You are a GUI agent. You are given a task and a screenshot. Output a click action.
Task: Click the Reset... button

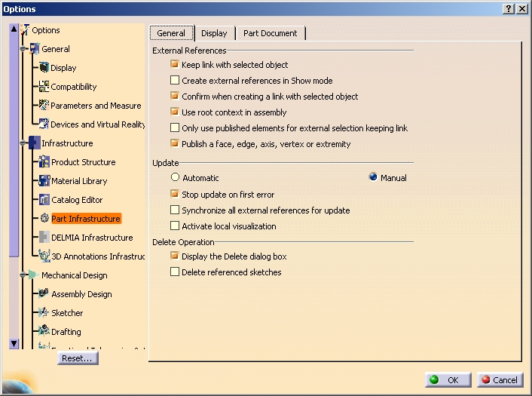[78, 358]
